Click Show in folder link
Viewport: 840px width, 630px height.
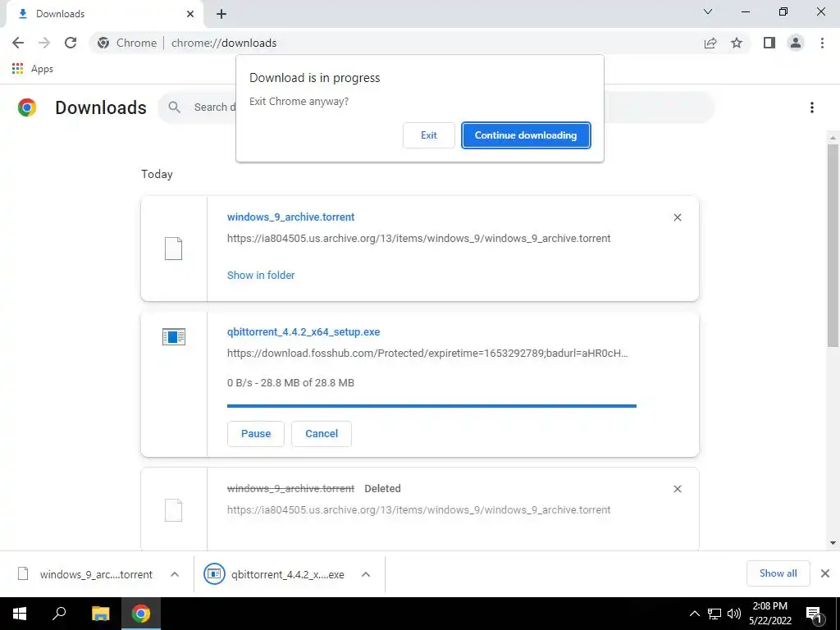[x=261, y=276]
